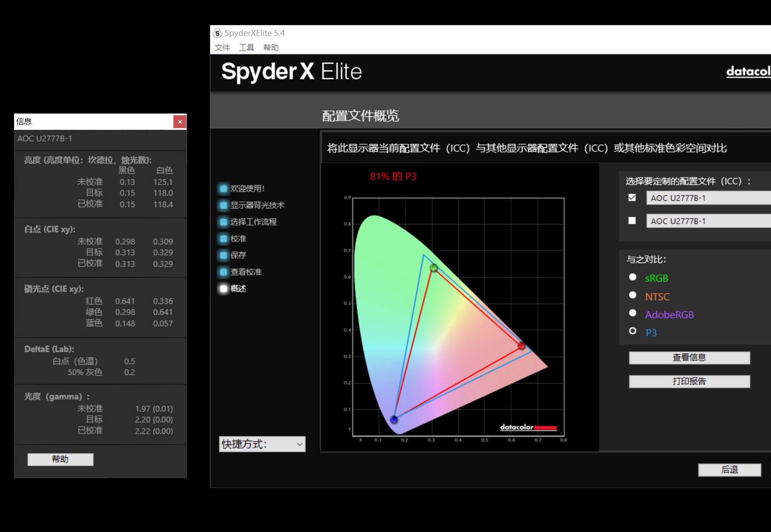Open the 帮助 menu in the menu bar
Screen dimensions: 771x532
tap(271, 47)
